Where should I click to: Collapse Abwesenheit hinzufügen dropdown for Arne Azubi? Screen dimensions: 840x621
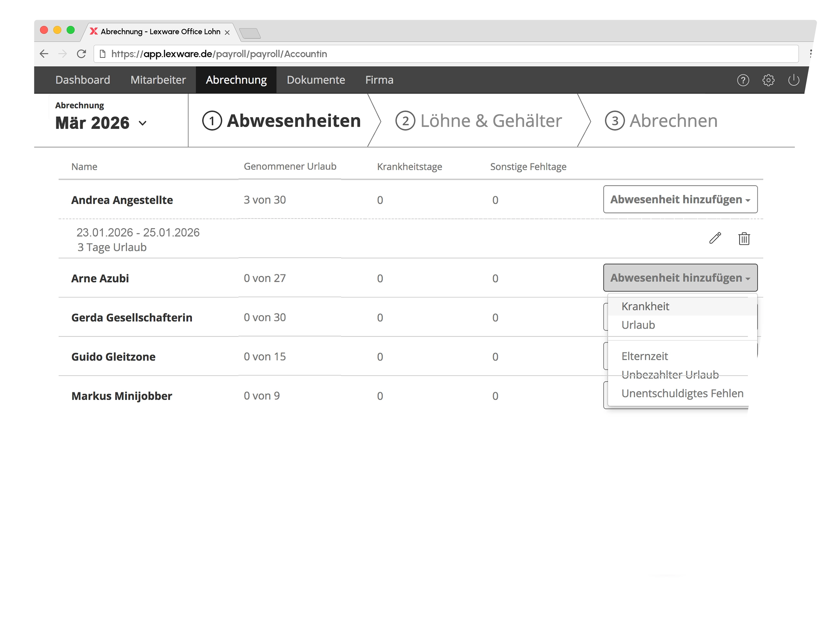680,278
